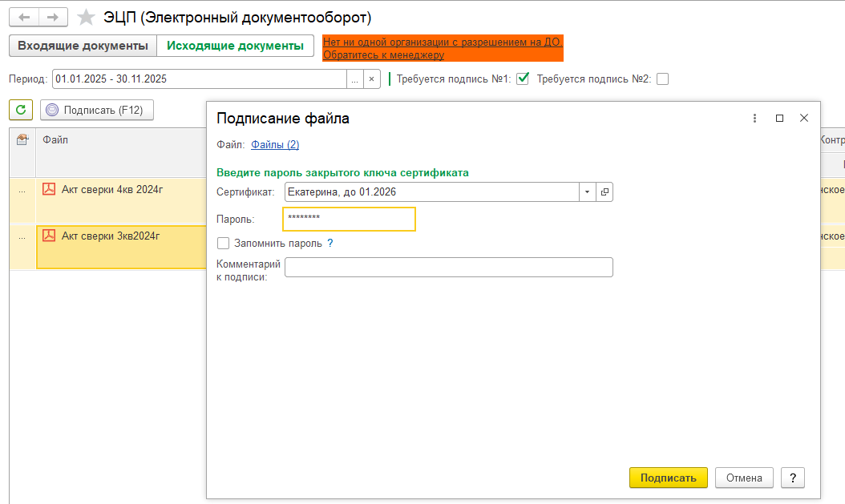
Task: Switch to Входящие документы tab
Action: [x=83, y=46]
